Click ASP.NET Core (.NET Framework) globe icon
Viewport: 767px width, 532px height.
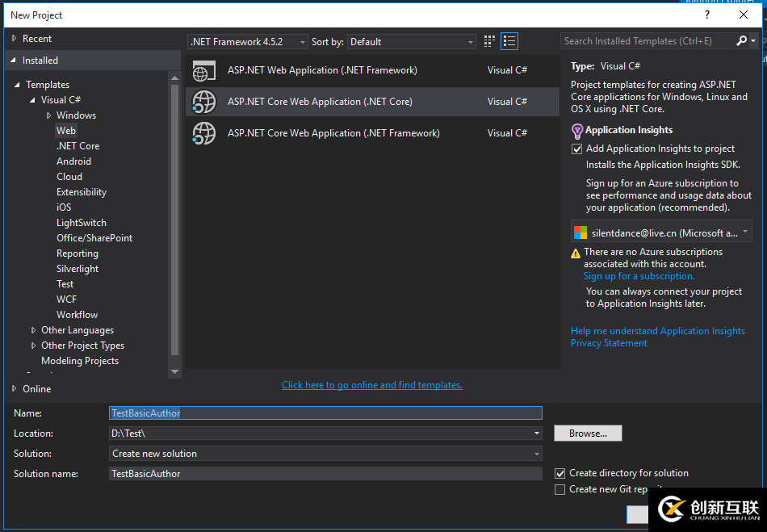click(204, 133)
